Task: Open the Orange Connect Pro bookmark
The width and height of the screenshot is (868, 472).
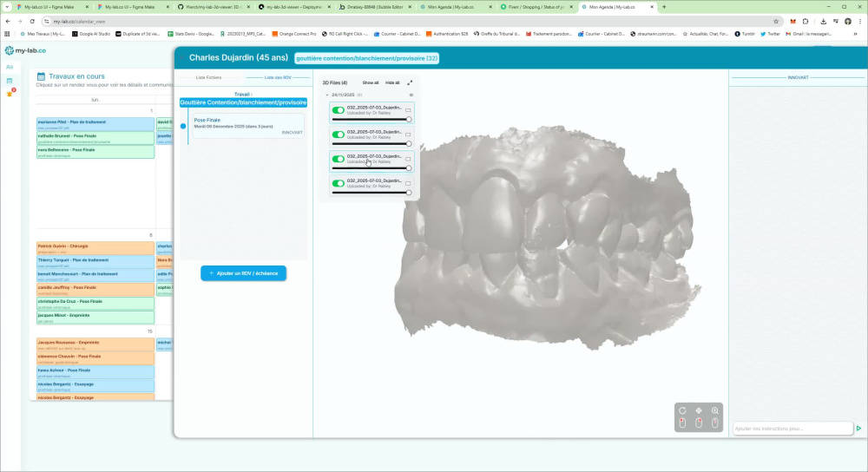Action: (294, 34)
